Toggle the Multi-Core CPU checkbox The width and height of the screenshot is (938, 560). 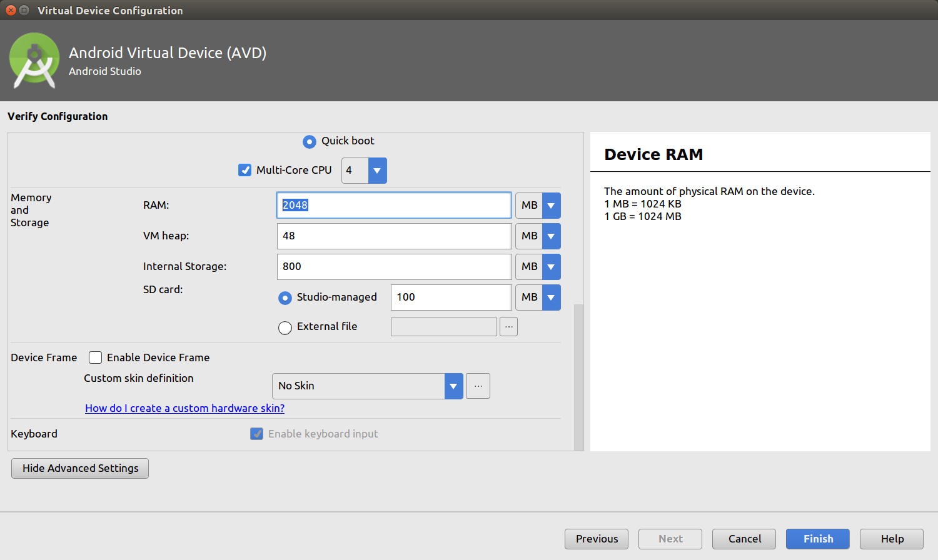tap(245, 170)
